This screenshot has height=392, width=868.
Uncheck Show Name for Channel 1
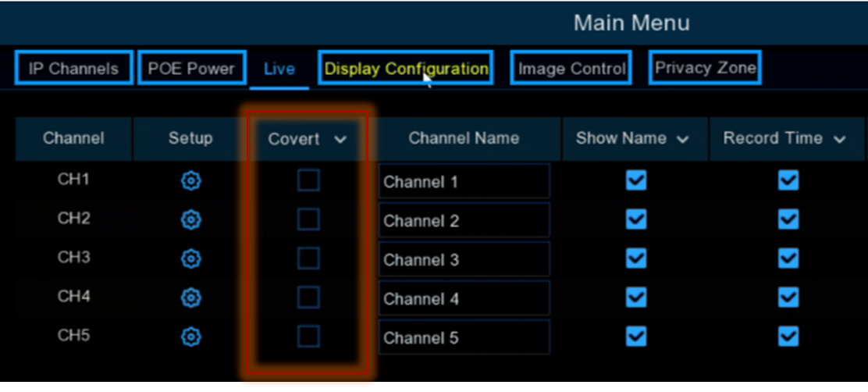point(636,180)
